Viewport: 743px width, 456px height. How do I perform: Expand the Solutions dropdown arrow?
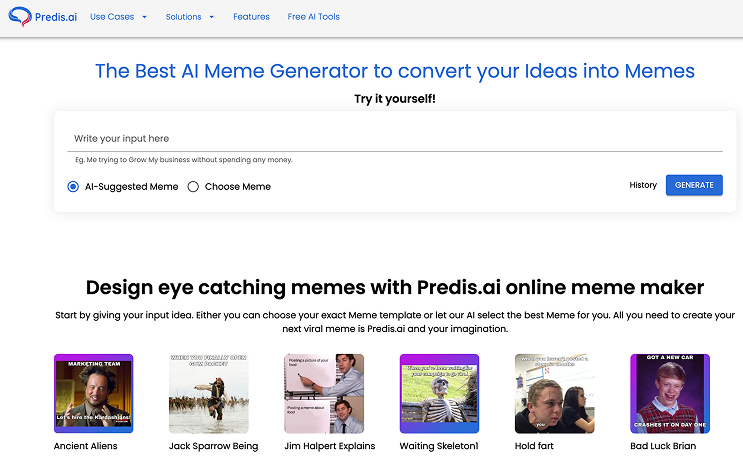point(212,17)
